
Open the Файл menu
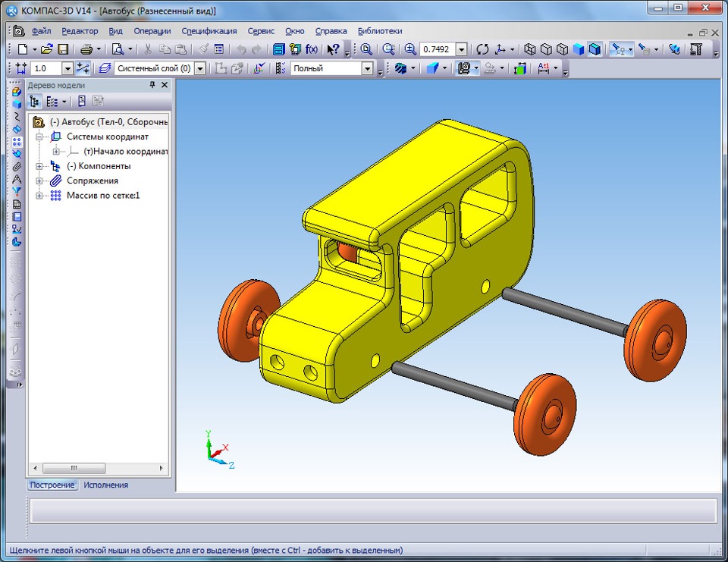pos(41,31)
